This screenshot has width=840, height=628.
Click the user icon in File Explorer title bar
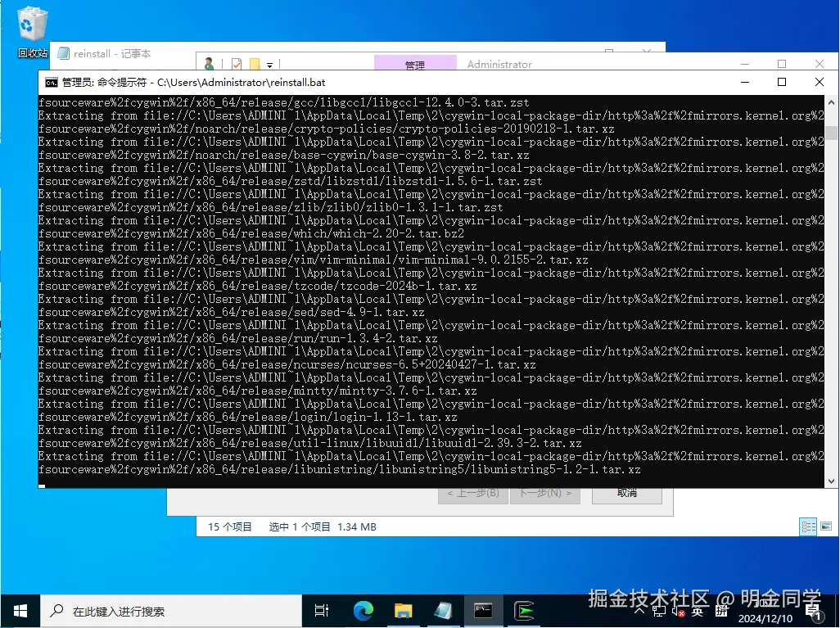coord(209,64)
